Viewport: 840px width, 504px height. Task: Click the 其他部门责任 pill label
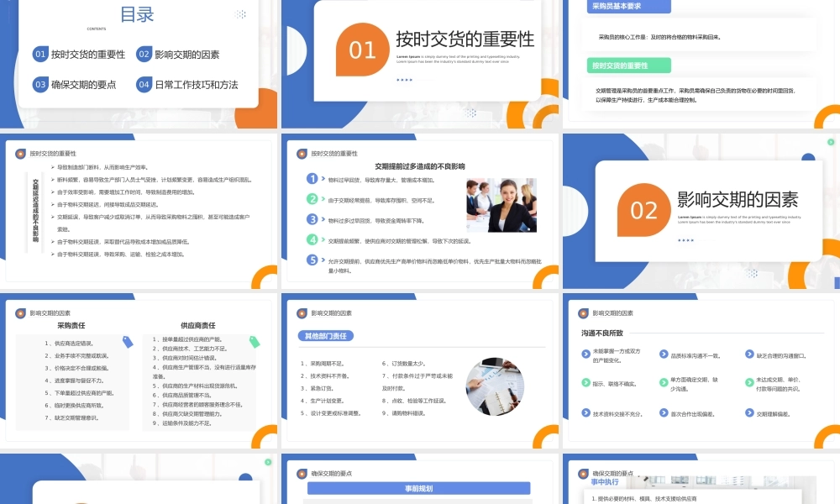coord(326,336)
